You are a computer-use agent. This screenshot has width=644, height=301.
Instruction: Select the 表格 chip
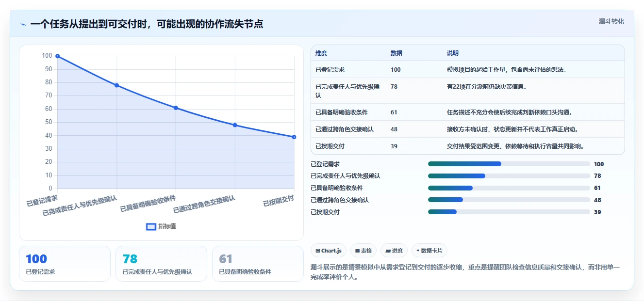[x=363, y=251]
